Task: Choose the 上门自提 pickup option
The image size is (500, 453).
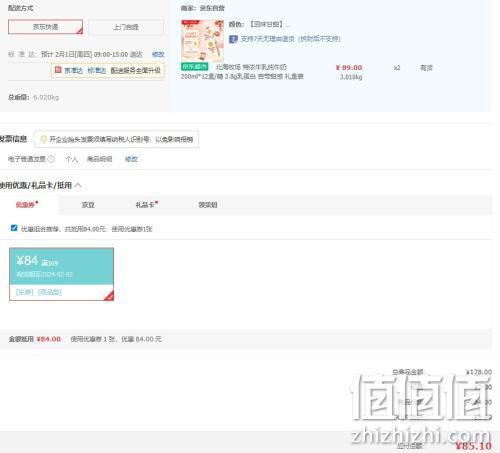Action: [x=126, y=27]
